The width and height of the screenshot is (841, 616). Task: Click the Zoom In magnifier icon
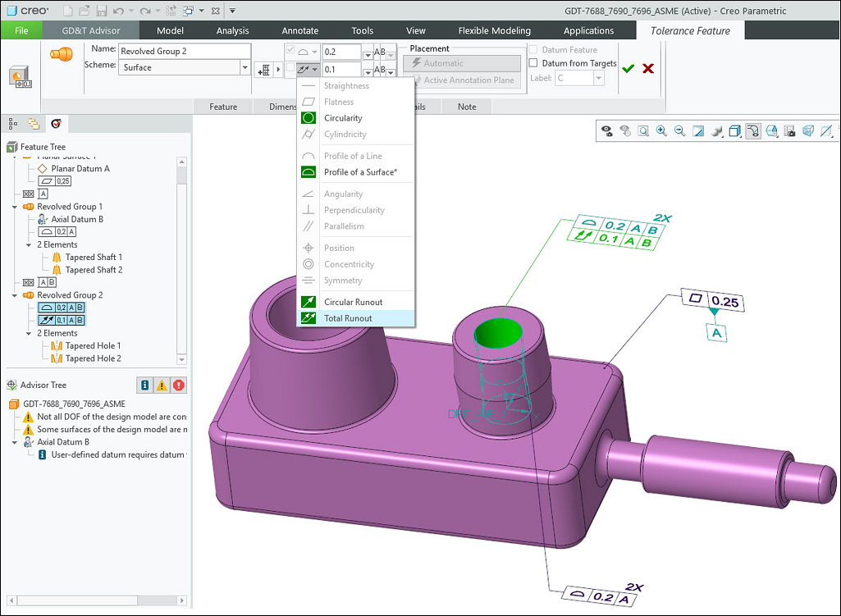tap(661, 130)
